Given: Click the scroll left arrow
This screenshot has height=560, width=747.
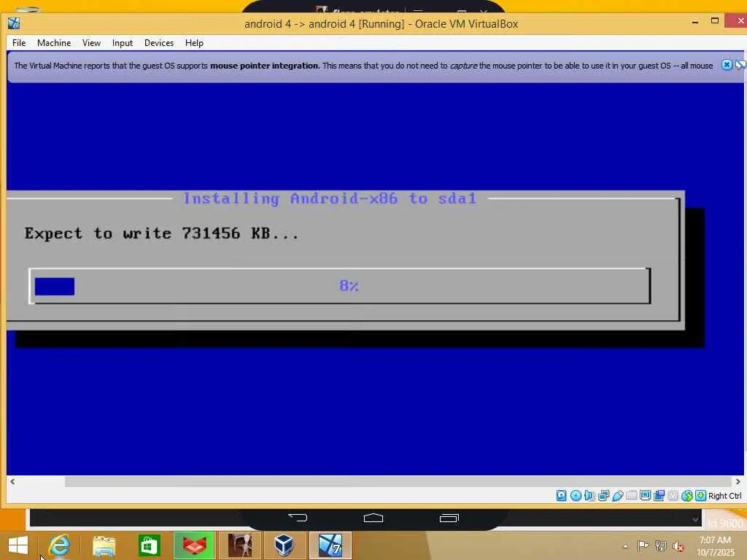Looking at the screenshot, I should click(12, 481).
